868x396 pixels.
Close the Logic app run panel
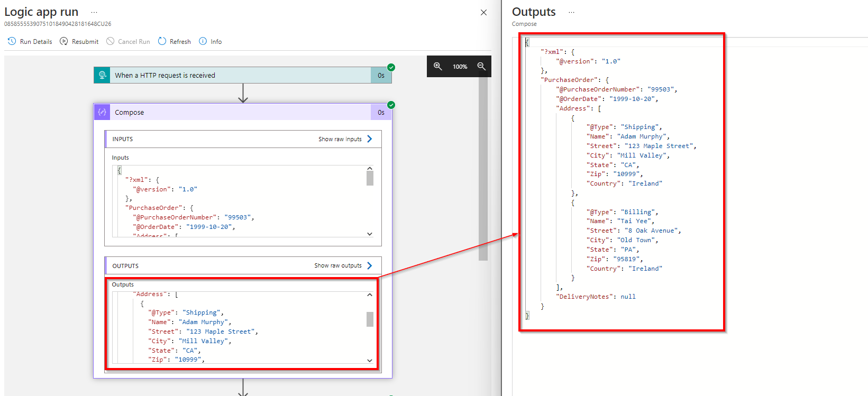click(483, 12)
